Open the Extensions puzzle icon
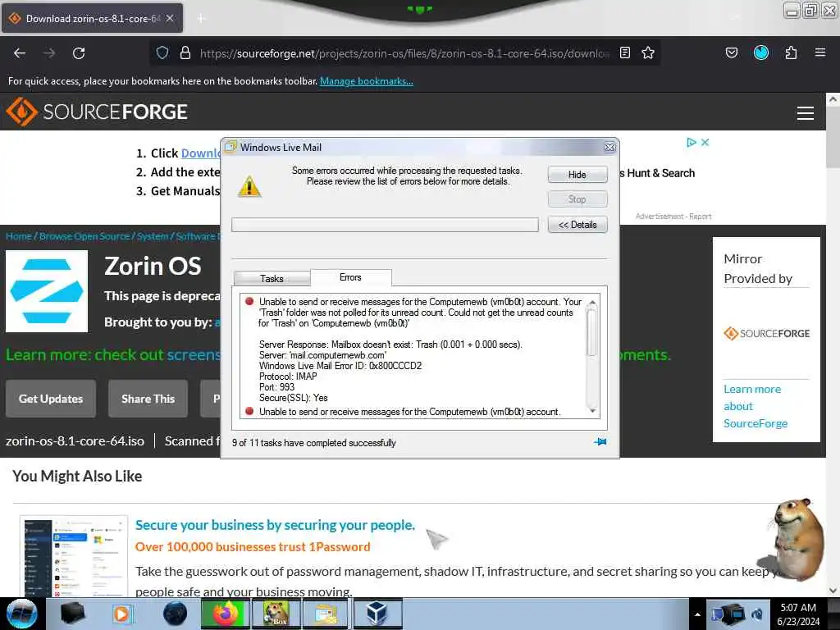Screen dimensions: 840x630 (791, 52)
